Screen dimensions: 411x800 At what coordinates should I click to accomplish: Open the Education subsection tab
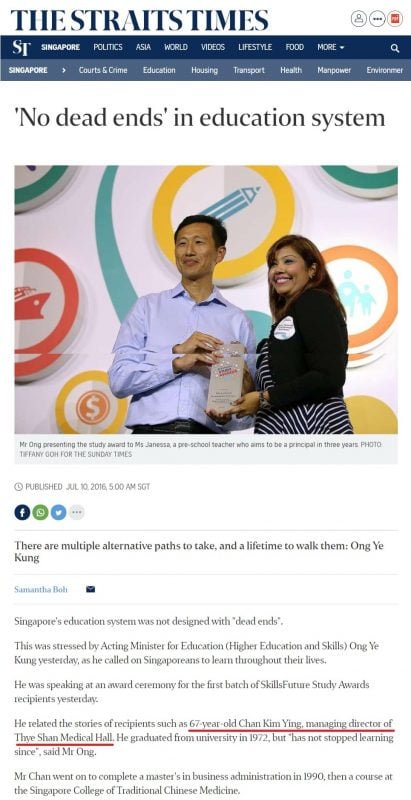[159, 70]
